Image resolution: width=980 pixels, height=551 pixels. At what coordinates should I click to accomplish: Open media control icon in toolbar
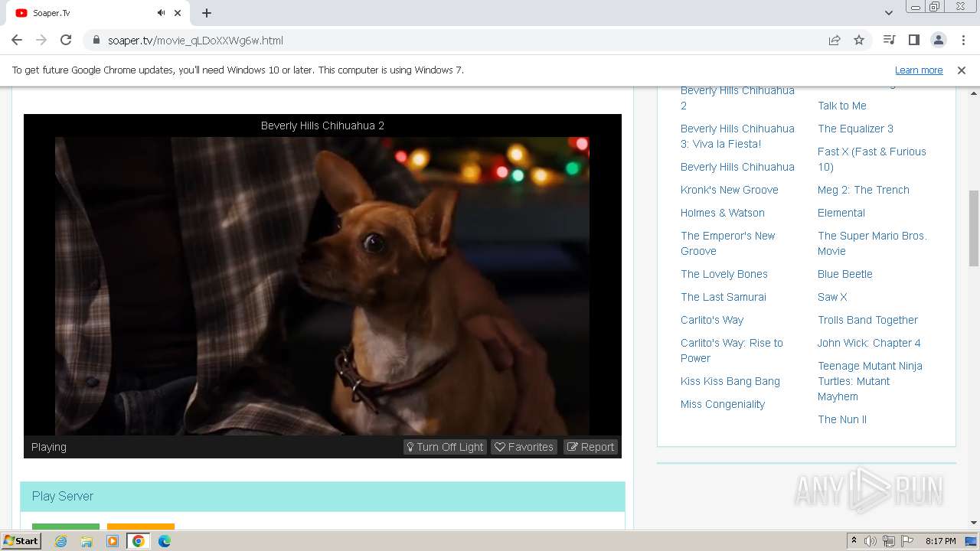point(889,41)
